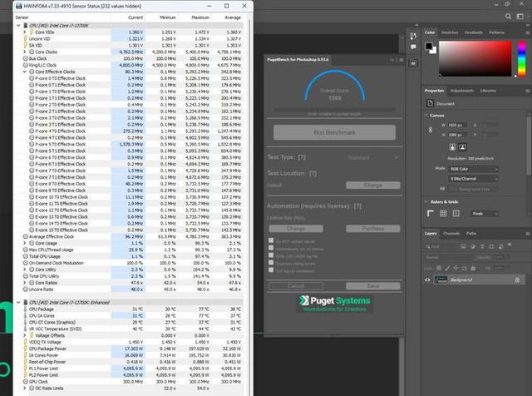Click the lock icon on Background layer
This screenshot has width=532, height=396.
pos(517,280)
